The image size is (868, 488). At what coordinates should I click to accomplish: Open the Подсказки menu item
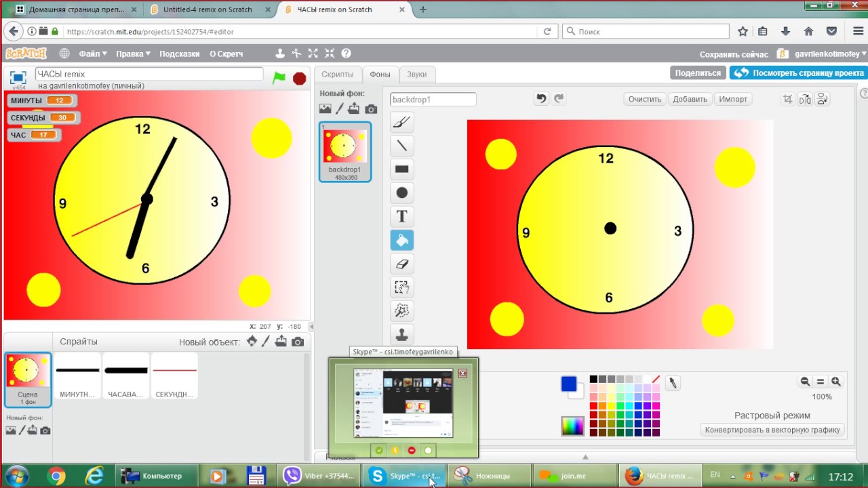point(180,54)
